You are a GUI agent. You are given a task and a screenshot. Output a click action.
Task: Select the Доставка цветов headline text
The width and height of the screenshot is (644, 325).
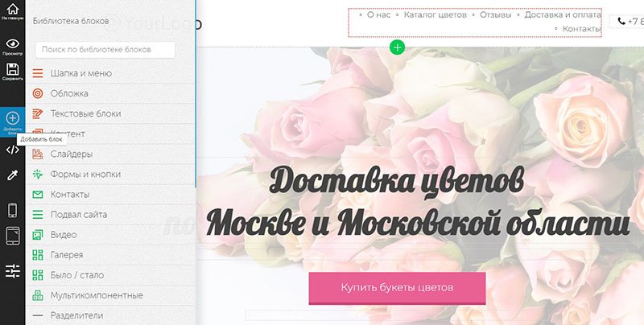click(x=397, y=182)
